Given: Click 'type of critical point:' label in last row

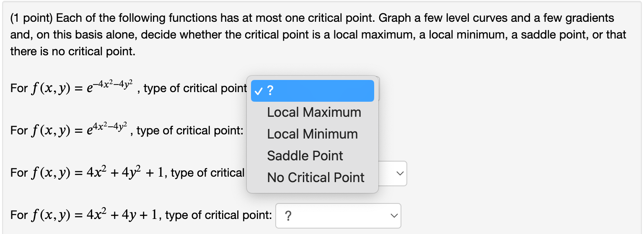Looking at the screenshot, I should click(218, 216).
